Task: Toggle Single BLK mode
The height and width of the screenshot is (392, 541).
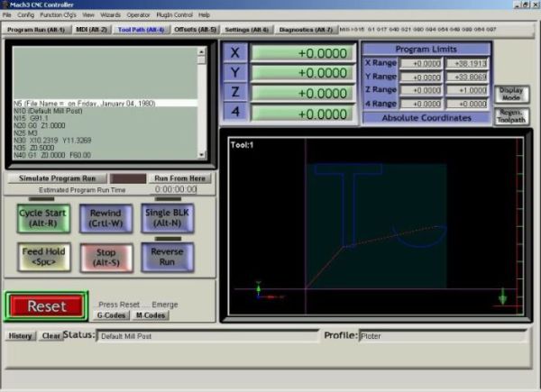Action: coord(168,218)
